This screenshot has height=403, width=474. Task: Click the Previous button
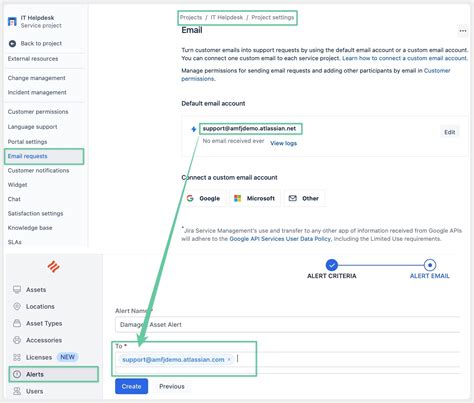pos(172,387)
